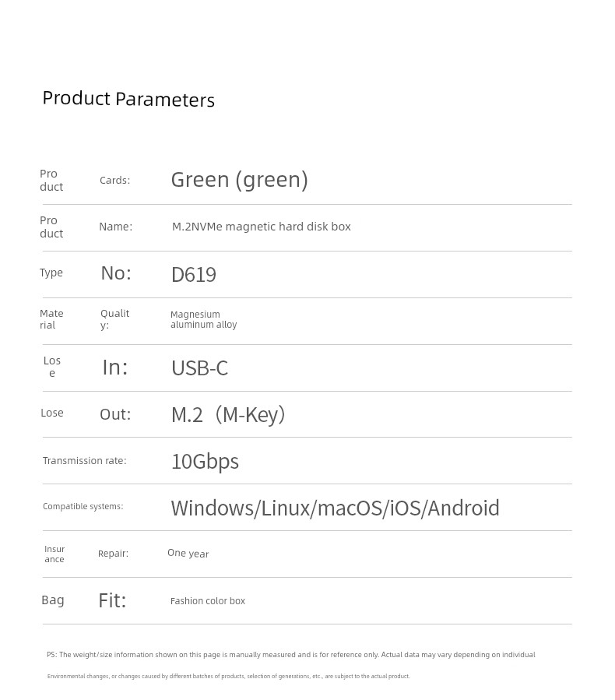
Task: Click the M.2NVMe magnetic hard disk box name
Action: (x=261, y=227)
